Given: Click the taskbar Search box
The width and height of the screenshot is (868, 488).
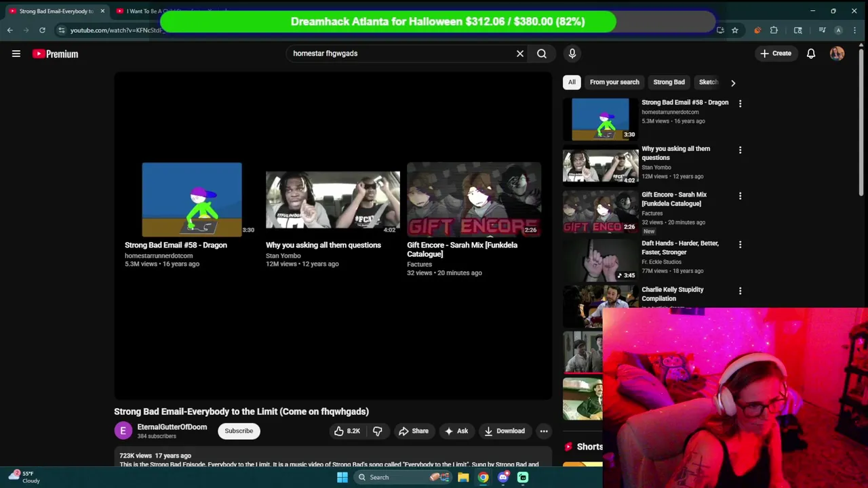Looking at the screenshot, I should click(404, 477).
